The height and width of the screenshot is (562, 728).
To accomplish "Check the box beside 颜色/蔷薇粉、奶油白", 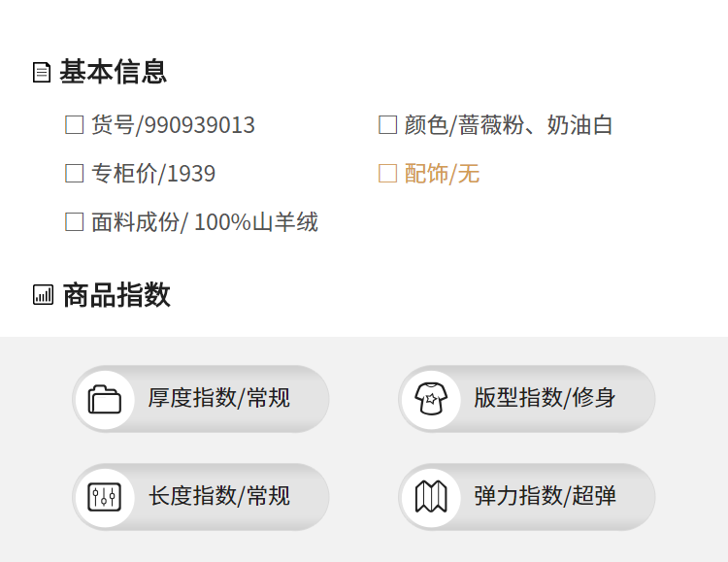I will pyautogui.click(x=387, y=125).
